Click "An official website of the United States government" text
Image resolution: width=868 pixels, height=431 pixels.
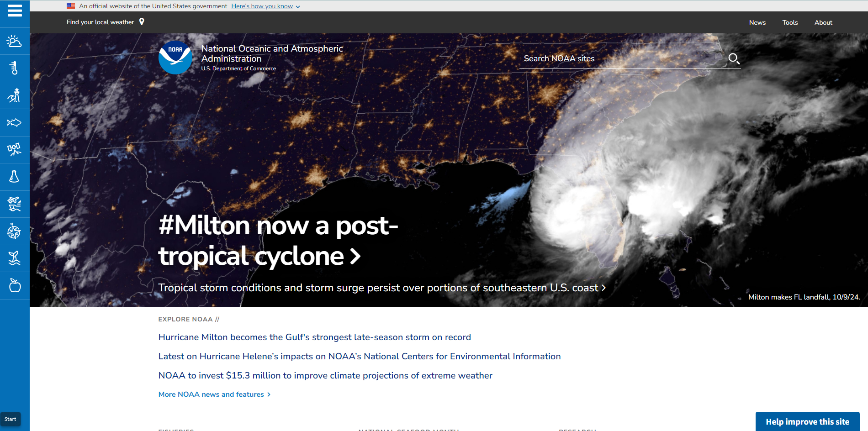(153, 6)
